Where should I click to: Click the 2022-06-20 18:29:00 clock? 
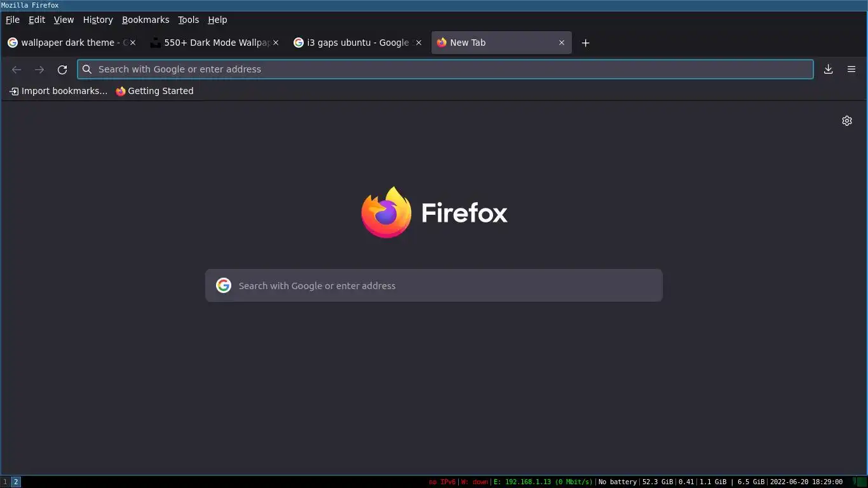806,482
